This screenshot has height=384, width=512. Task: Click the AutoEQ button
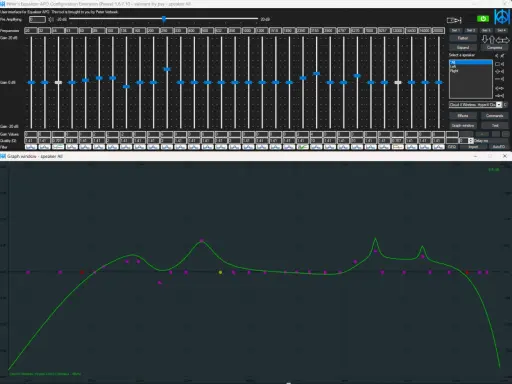pos(498,147)
